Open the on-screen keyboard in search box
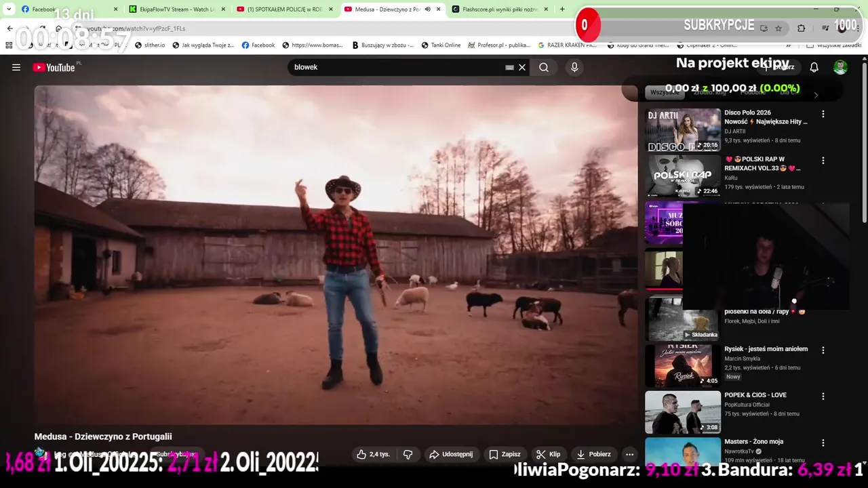Image resolution: width=868 pixels, height=488 pixels. (x=509, y=67)
